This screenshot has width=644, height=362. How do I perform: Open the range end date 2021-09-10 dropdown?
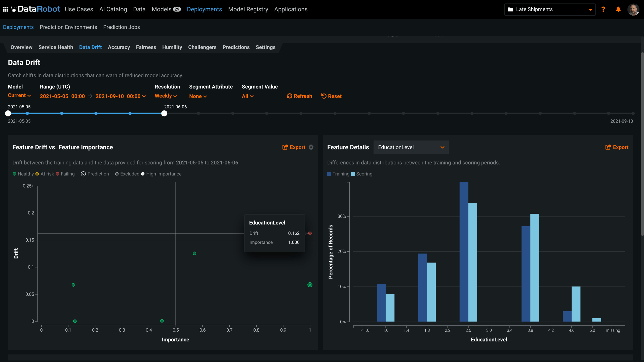120,96
